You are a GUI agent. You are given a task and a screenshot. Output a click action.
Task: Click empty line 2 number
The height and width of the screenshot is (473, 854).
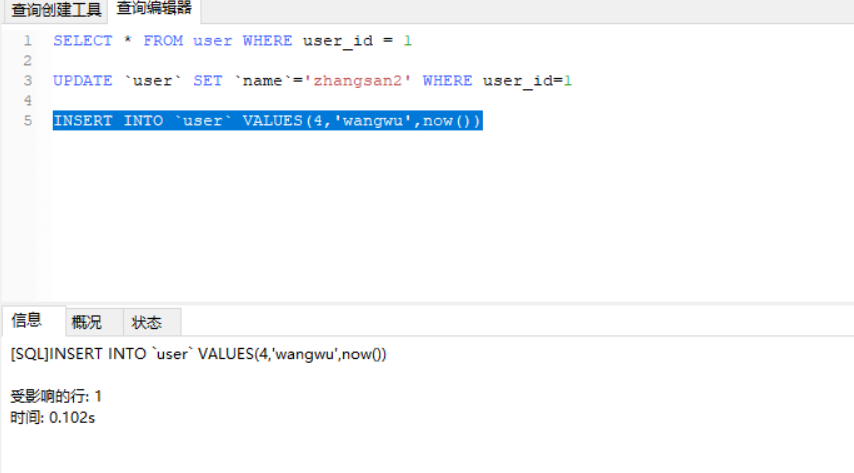pos(28,60)
